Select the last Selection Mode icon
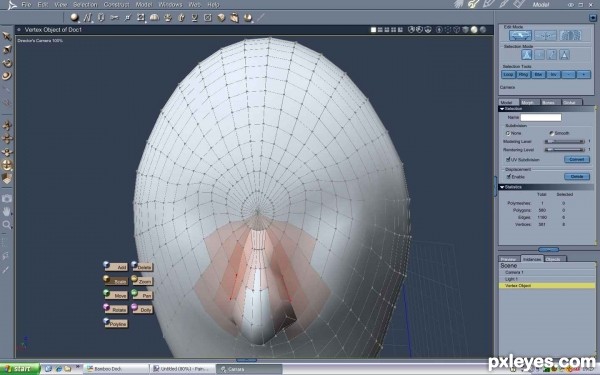 click(x=564, y=55)
